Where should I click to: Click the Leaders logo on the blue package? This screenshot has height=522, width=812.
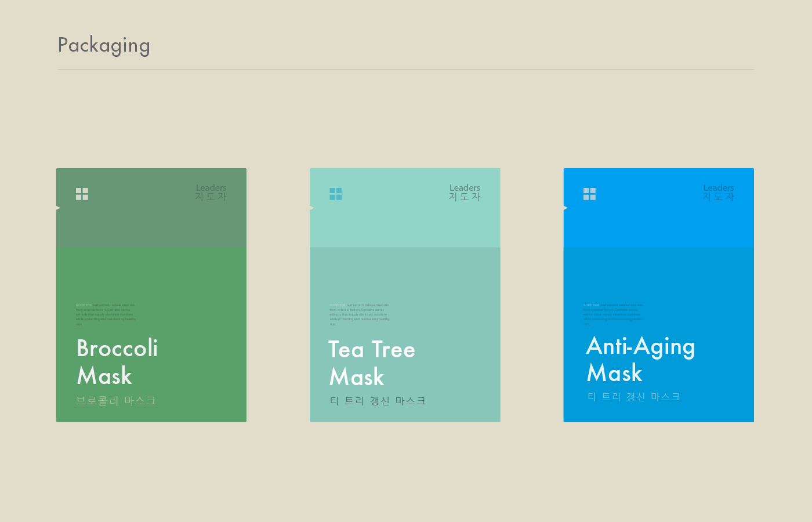[x=718, y=192]
